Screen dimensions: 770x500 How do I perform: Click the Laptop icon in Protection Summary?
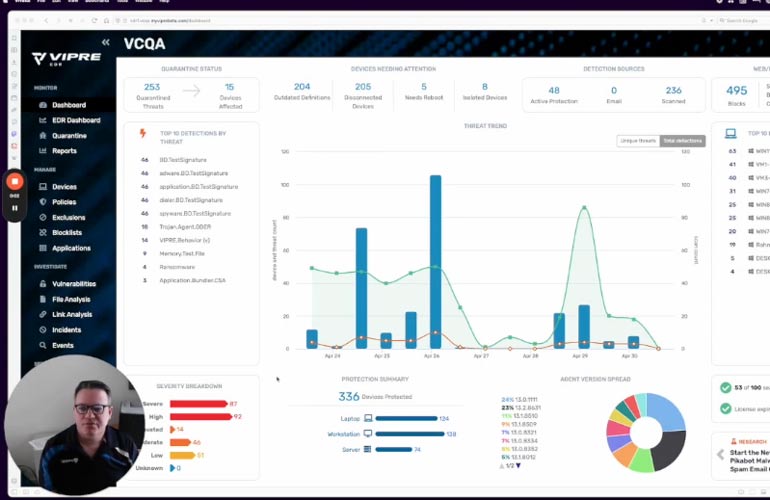pyautogui.click(x=368, y=418)
